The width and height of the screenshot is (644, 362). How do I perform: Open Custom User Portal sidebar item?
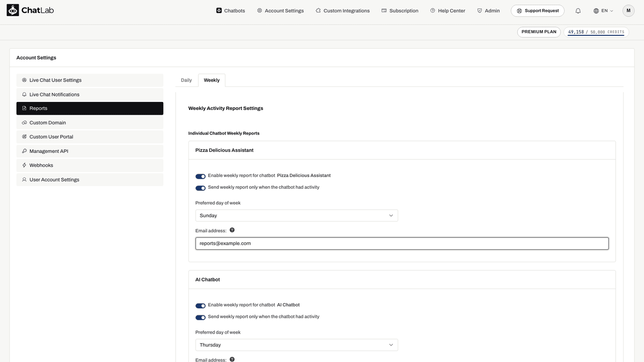pos(90,137)
